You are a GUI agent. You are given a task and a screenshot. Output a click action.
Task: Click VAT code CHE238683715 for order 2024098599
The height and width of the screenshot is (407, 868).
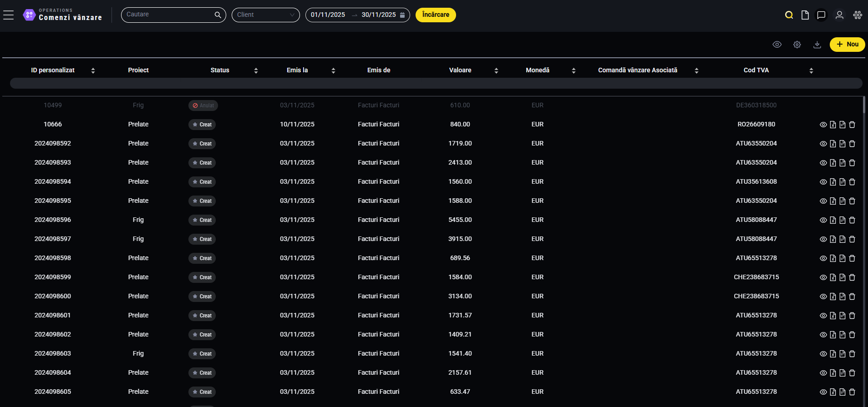pos(756,277)
